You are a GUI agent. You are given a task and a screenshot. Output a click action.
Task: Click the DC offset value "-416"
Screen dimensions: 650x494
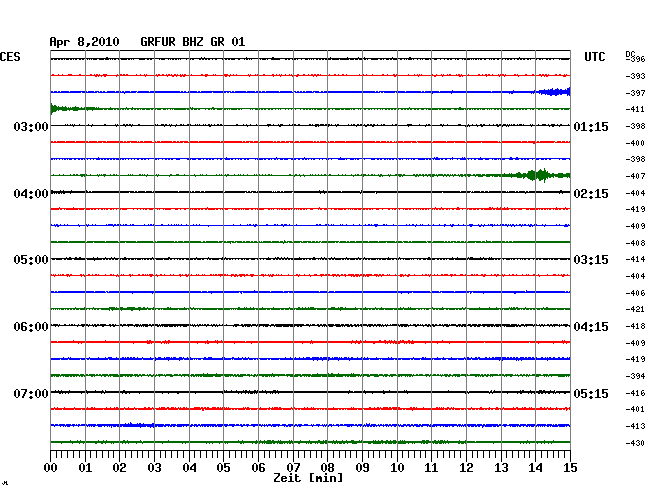point(635,393)
